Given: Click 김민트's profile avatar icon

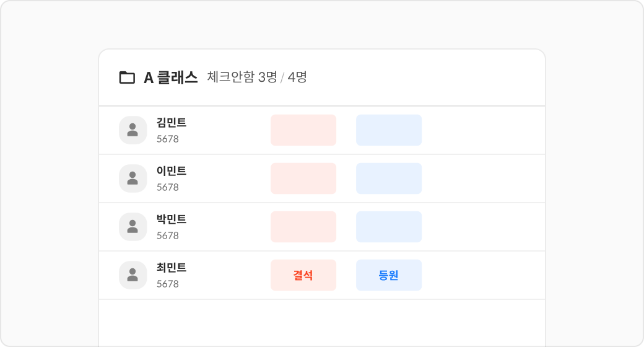Looking at the screenshot, I should click(x=133, y=130).
